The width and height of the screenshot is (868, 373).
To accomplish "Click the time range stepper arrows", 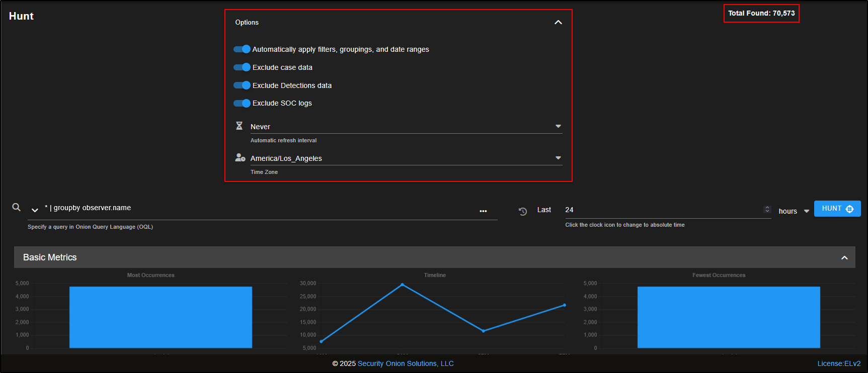I will click(x=767, y=210).
